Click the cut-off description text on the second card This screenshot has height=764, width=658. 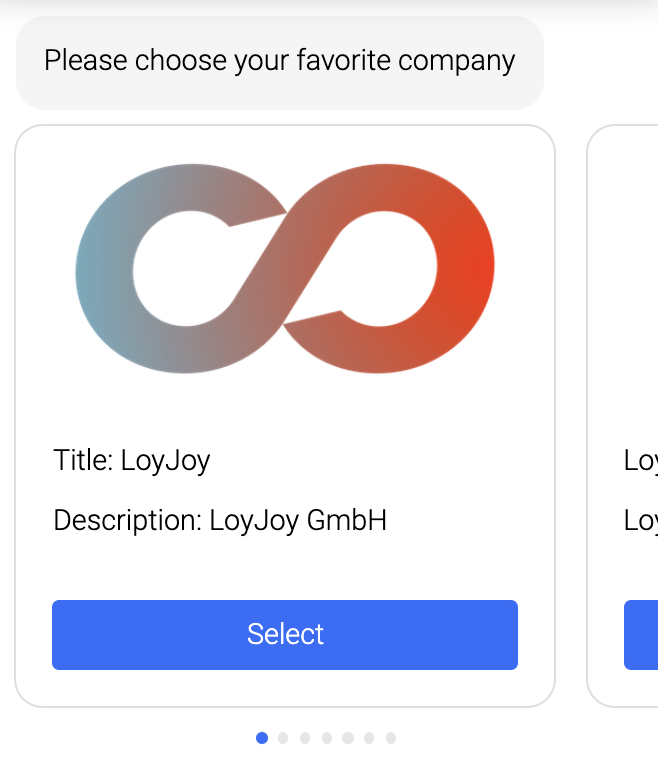641,520
